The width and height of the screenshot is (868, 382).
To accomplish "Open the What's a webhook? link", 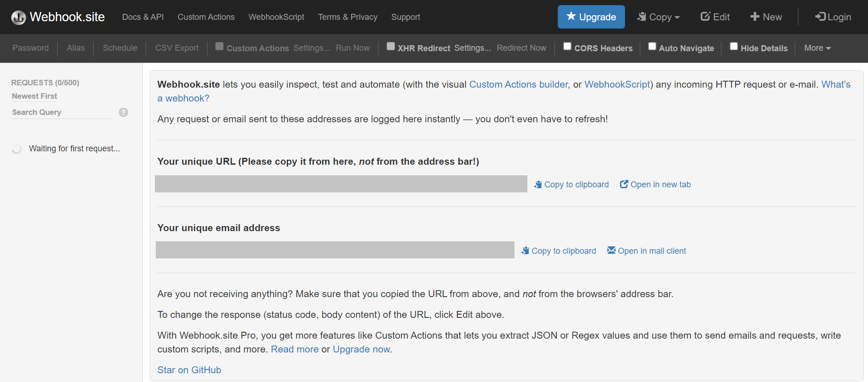I will coord(836,84).
